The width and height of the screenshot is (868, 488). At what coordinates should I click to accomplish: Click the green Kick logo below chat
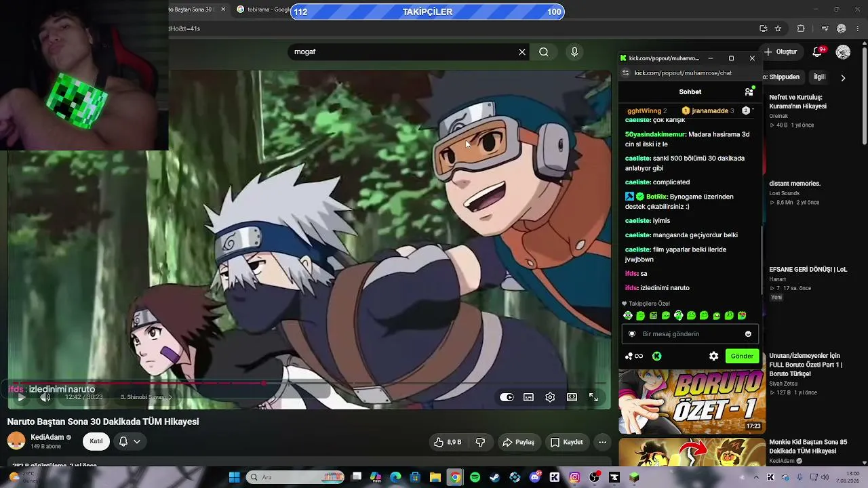656,356
